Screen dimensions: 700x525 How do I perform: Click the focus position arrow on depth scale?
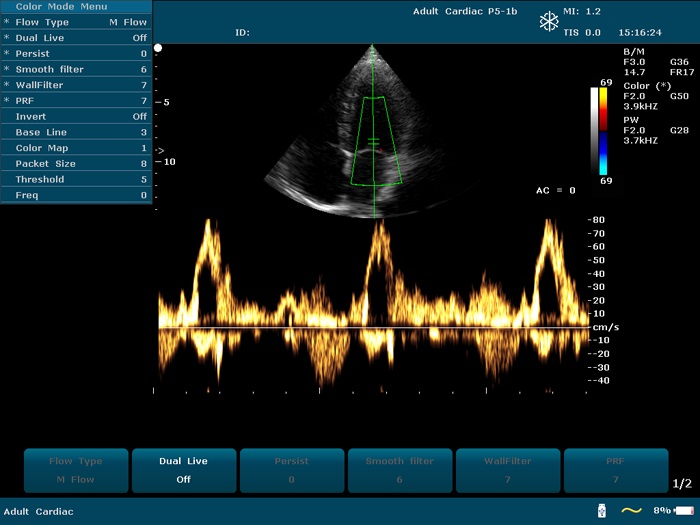[160, 151]
